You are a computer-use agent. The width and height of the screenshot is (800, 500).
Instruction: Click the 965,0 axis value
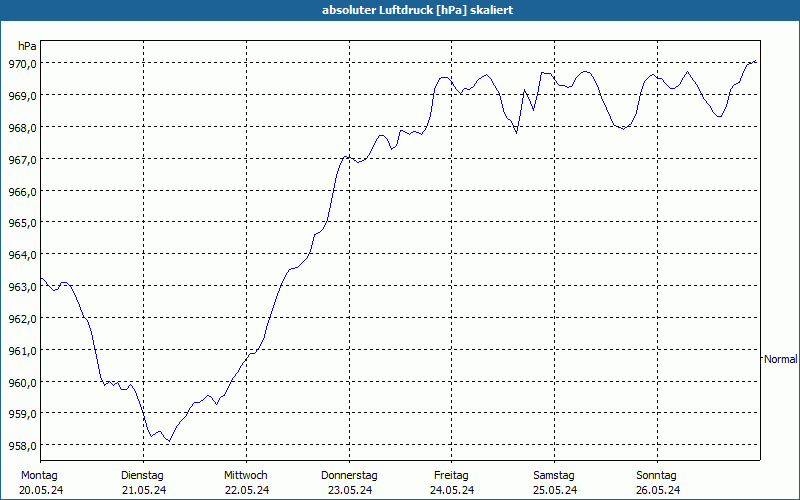tap(23, 223)
